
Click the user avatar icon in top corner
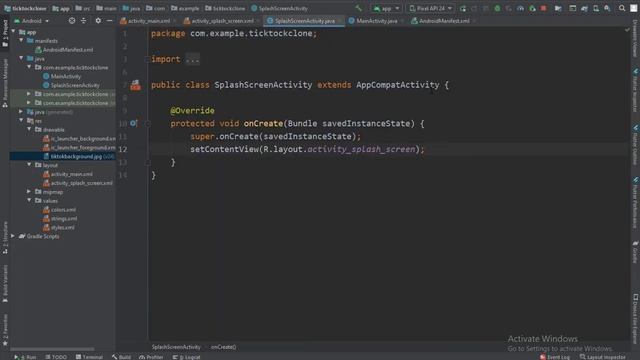coord(633,8)
